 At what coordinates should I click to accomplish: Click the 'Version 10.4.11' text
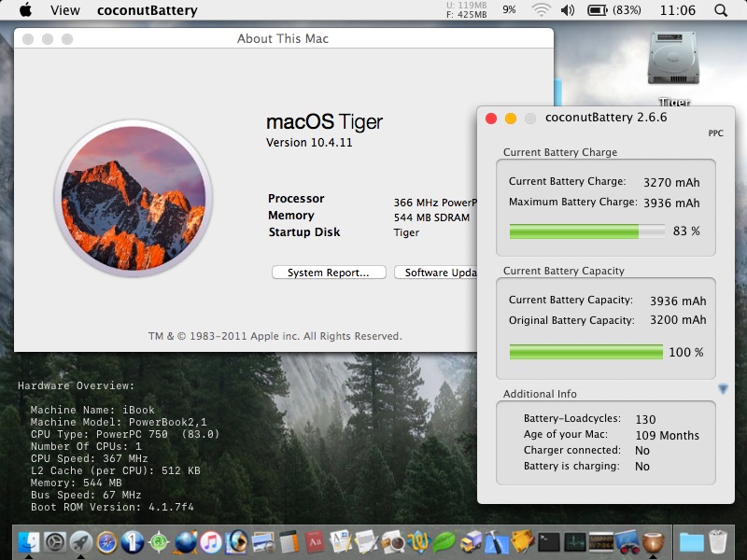click(309, 143)
